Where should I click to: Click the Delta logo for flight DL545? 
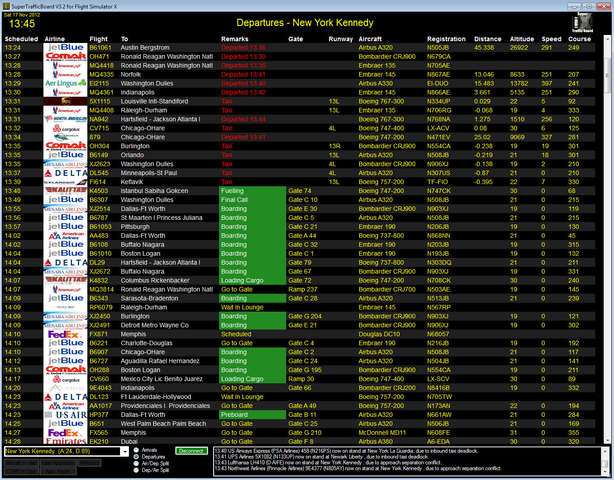tap(65, 173)
